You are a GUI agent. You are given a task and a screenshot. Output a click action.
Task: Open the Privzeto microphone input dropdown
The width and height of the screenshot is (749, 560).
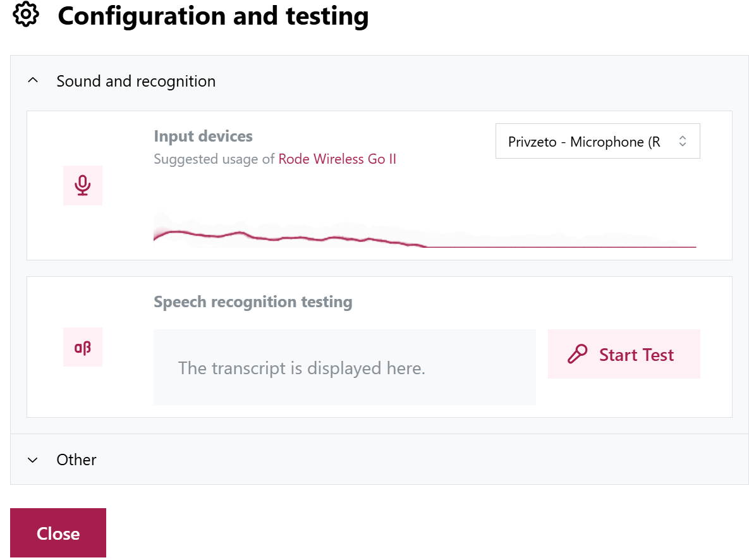point(597,142)
